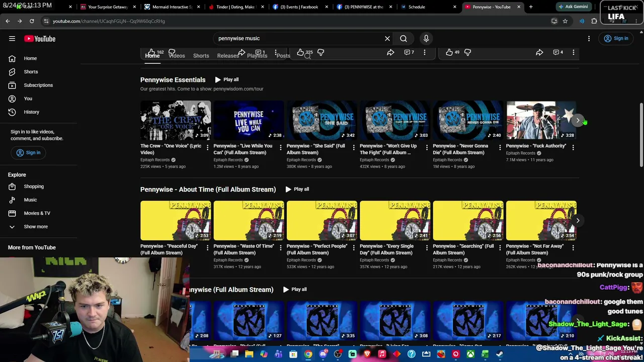Open Brave browser from the taskbar
The height and width of the screenshot is (362, 644).
[x=367, y=354]
